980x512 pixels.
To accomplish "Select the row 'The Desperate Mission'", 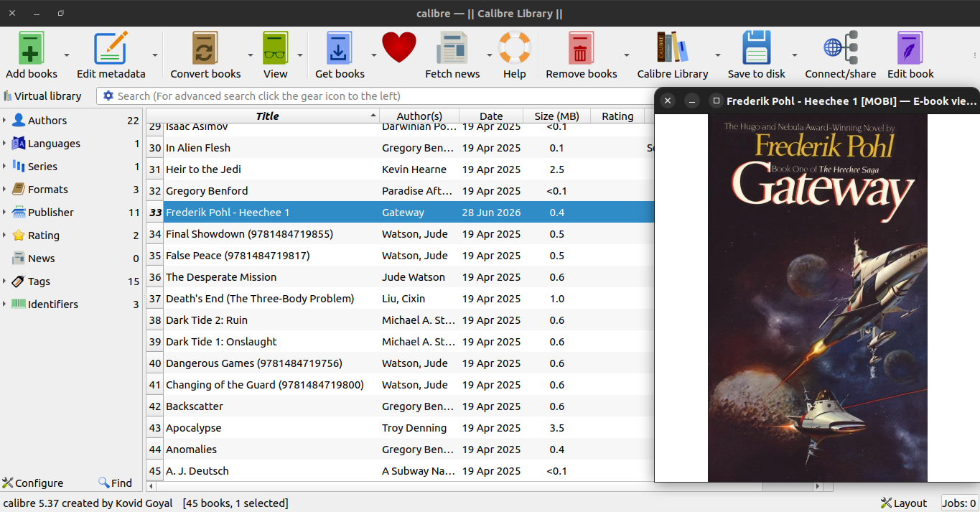I will pos(401,277).
